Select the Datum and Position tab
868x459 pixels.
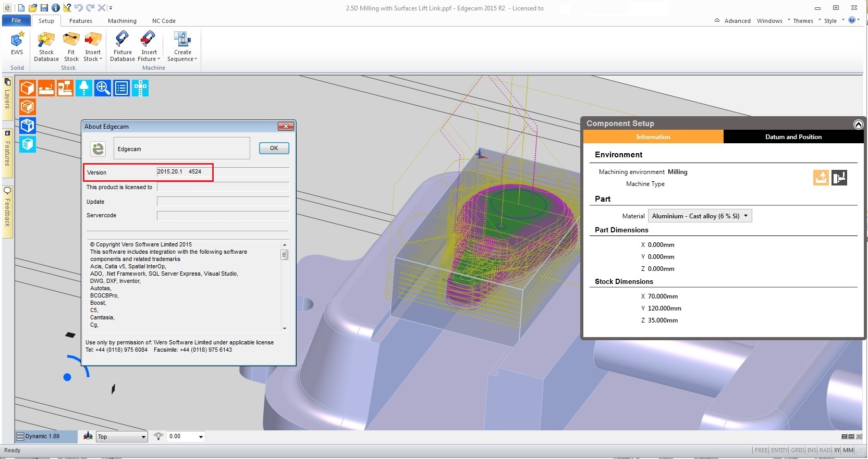point(793,137)
